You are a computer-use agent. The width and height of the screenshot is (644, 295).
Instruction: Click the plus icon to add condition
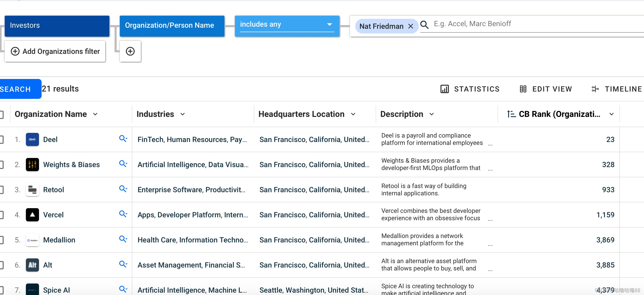(x=130, y=51)
